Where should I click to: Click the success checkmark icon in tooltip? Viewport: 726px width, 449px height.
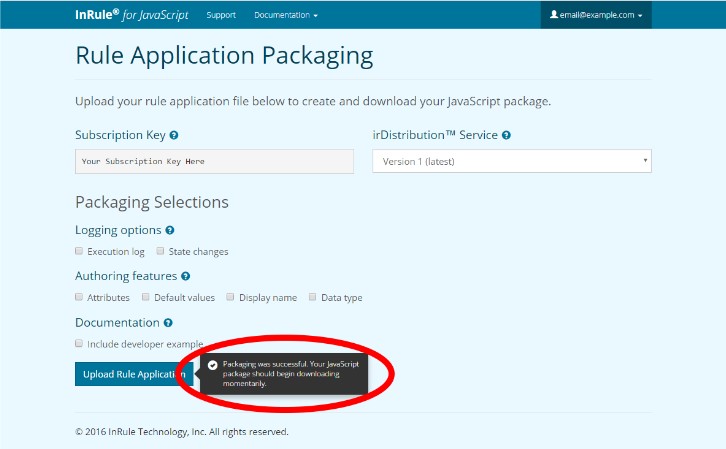click(212, 365)
